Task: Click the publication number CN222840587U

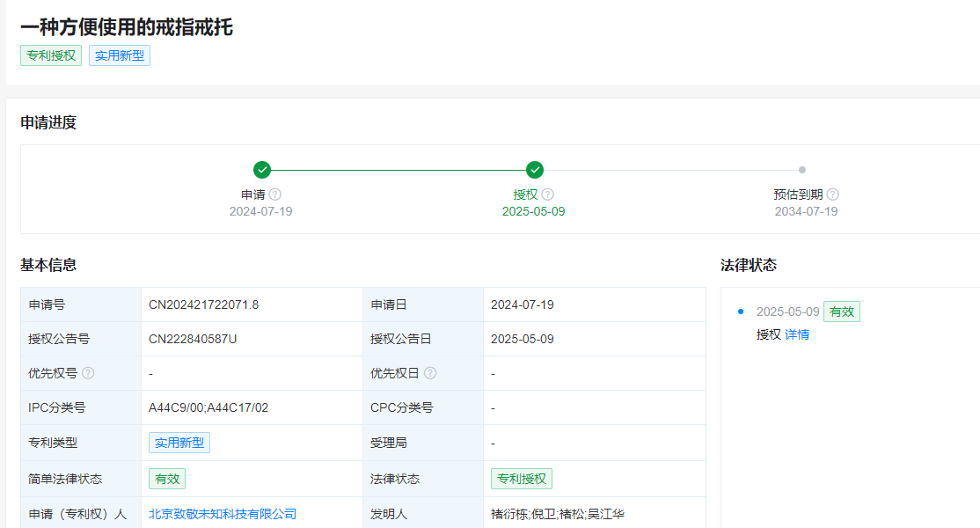Action: (x=193, y=339)
